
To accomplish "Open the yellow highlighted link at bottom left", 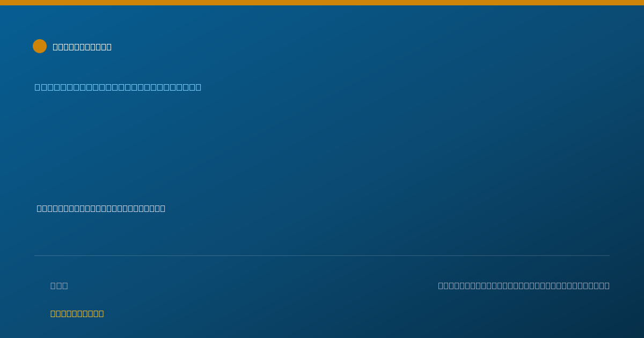I will [77, 313].
